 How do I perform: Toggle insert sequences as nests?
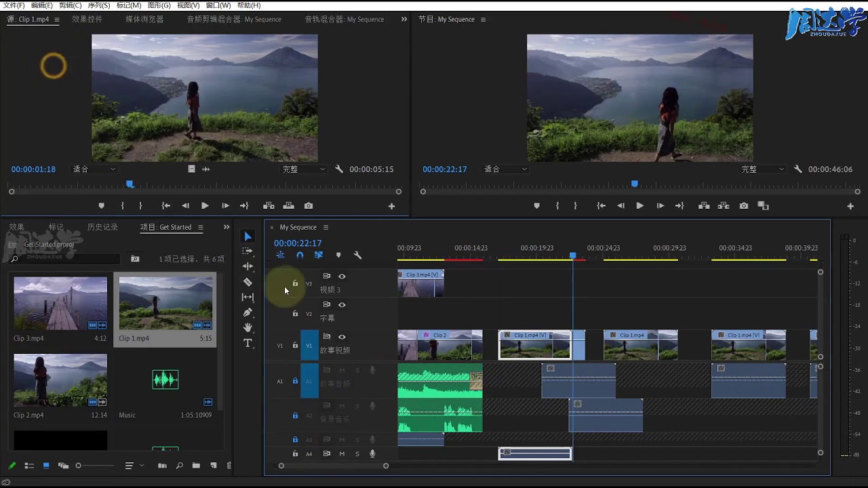coord(280,256)
